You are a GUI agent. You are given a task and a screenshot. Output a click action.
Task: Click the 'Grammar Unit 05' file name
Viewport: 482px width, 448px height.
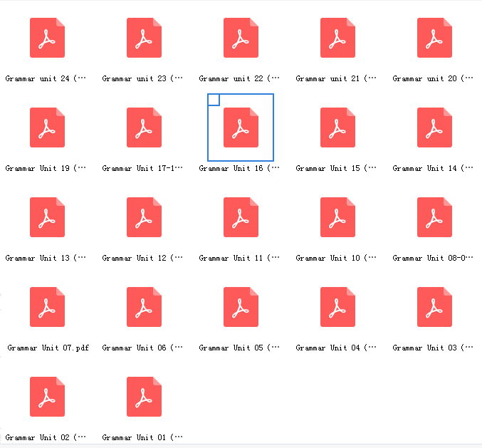click(x=239, y=348)
